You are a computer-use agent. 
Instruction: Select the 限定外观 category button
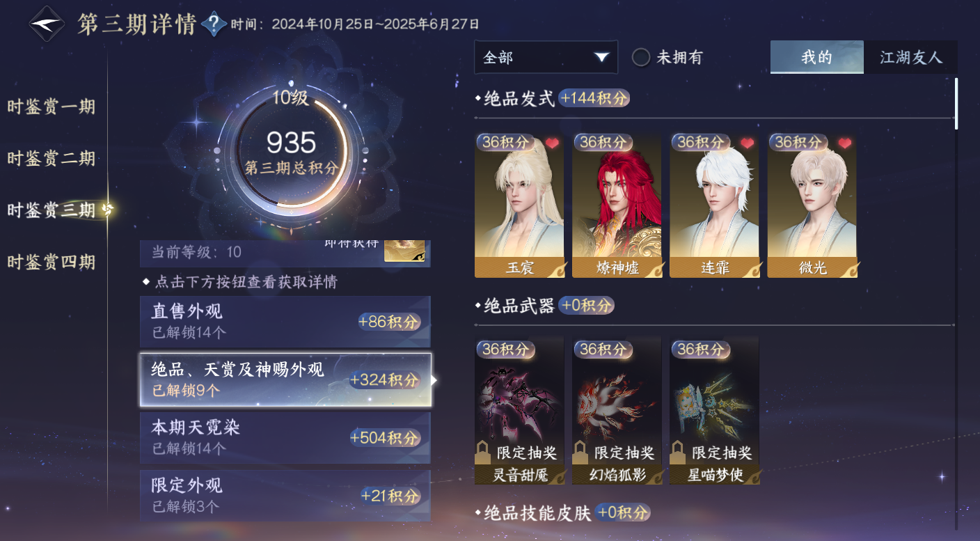coord(285,496)
